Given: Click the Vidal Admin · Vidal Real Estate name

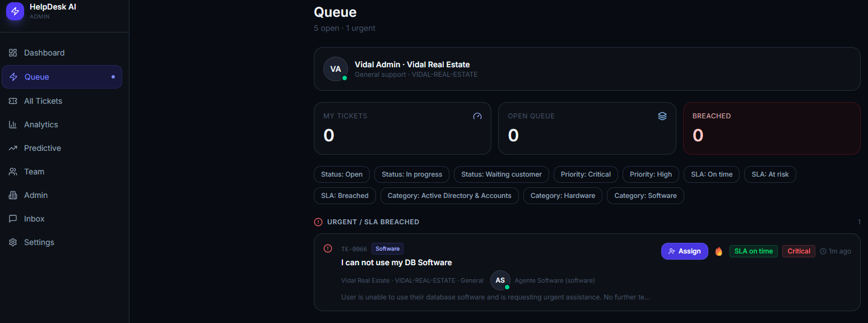Looking at the screenshot, I should (412, 64).
